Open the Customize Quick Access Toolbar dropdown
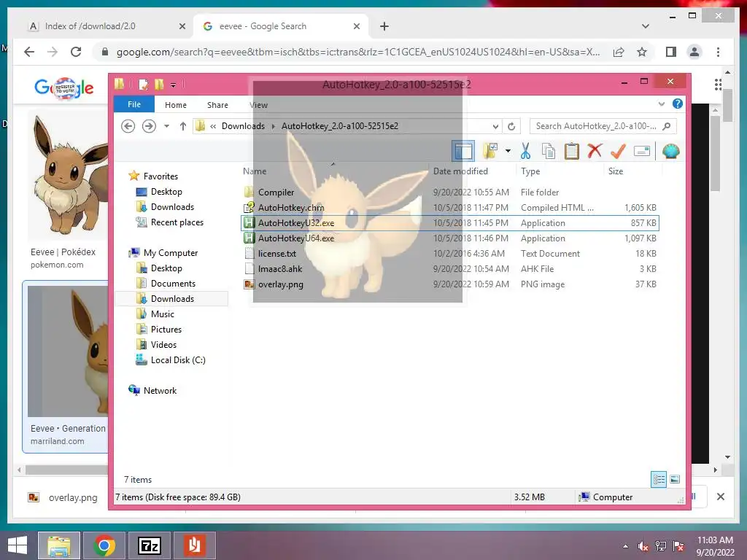Viewport: 747px width, 560px height. point(173,85)
